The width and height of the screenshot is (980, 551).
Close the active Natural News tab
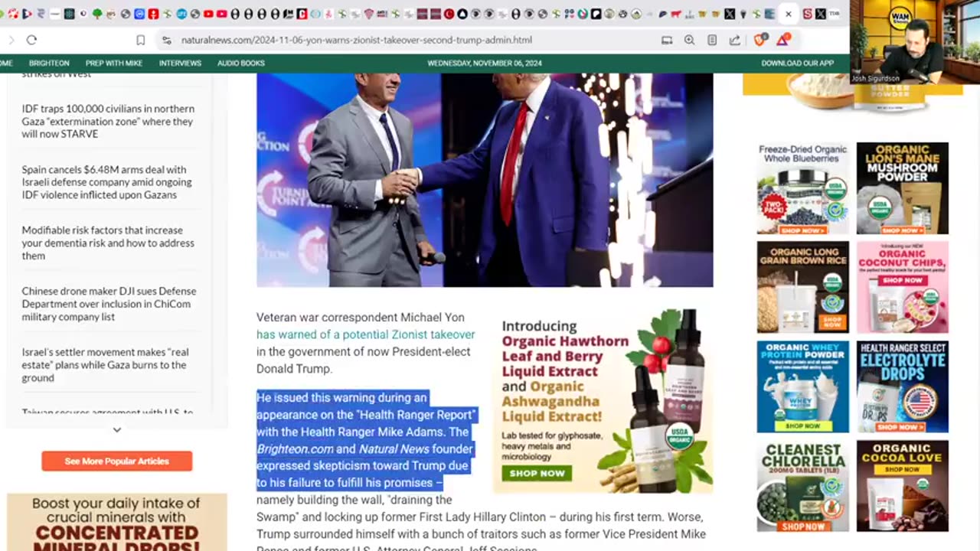788,14
